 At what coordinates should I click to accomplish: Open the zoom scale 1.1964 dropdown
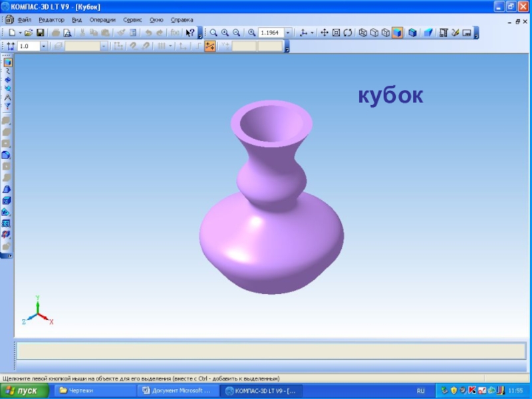pos(288,33)
